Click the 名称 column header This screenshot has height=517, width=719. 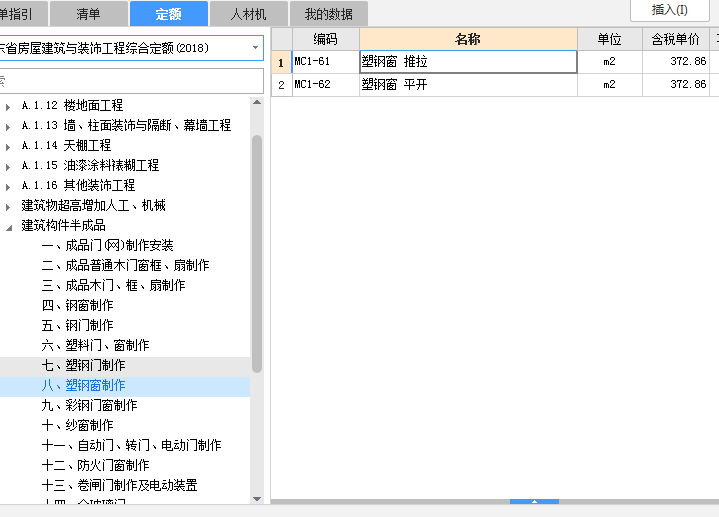click(x=468, y=39)
